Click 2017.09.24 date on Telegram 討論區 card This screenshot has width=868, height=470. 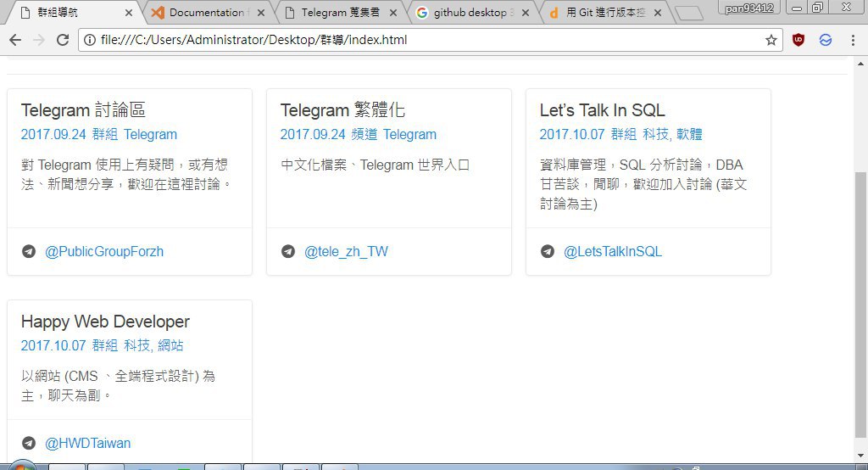tap(53, 134)
